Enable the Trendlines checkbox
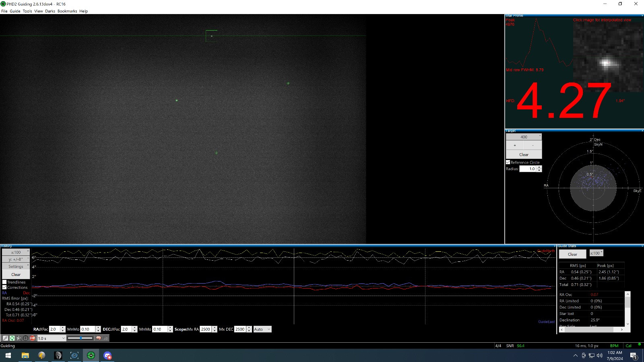The width and height of the screenshot is (644, 362). [x=4, y=282]
